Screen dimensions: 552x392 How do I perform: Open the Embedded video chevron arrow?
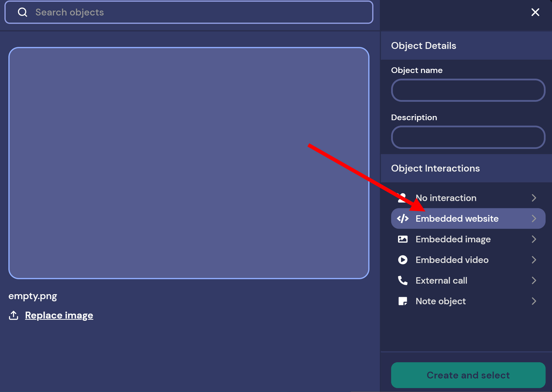(534, 260)
